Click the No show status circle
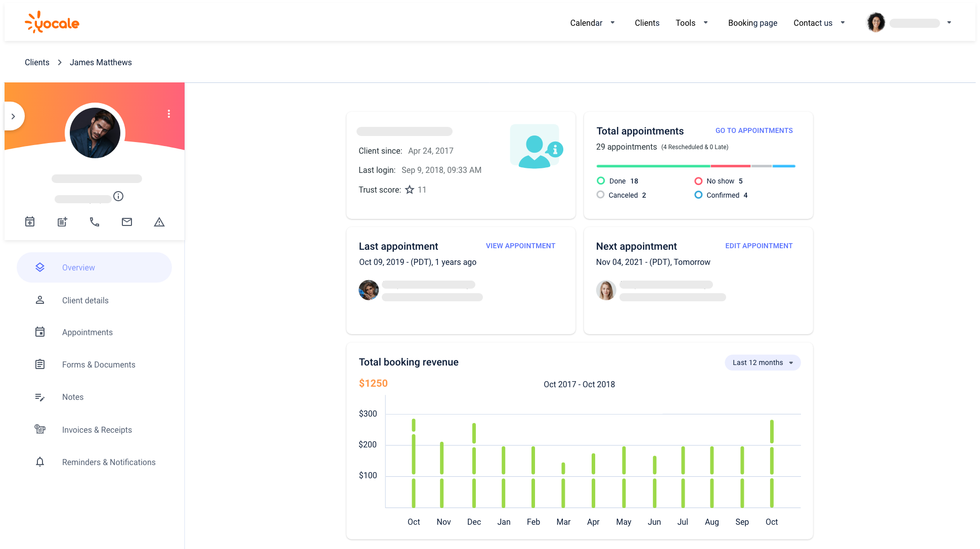This screenshot has height=549, width=980. click(x=698, y=180)
